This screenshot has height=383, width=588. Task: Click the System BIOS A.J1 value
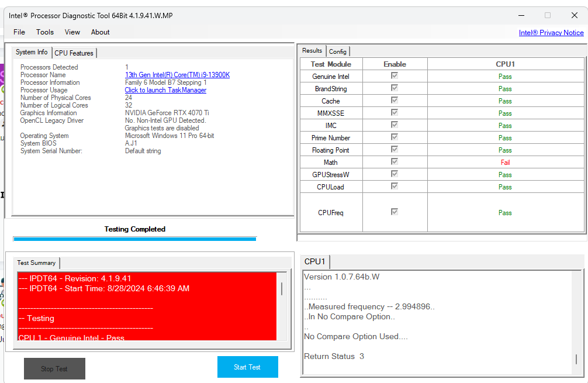click(x=132, y=143)
